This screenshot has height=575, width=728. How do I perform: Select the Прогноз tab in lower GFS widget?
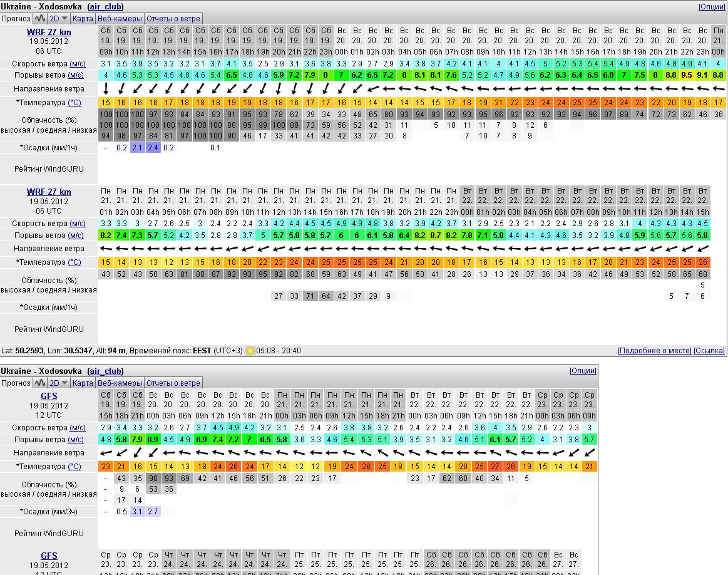point(16,383)
